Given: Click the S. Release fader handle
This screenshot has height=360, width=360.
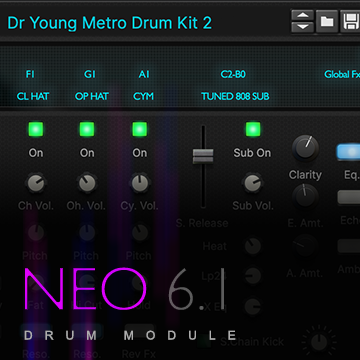Looking at the screenshot, I should coord(203,156).
